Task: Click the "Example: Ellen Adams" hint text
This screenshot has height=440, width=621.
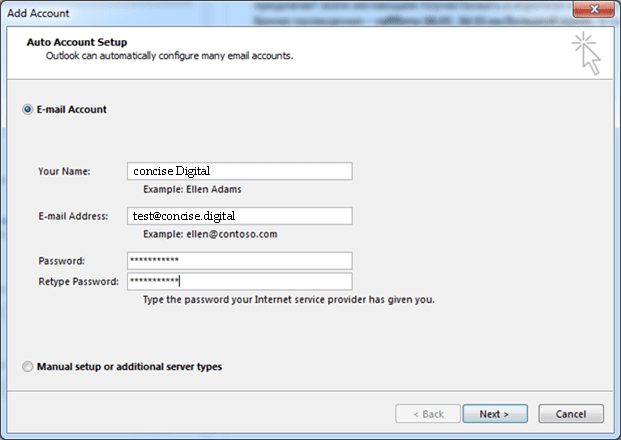Action: point(192,189)
